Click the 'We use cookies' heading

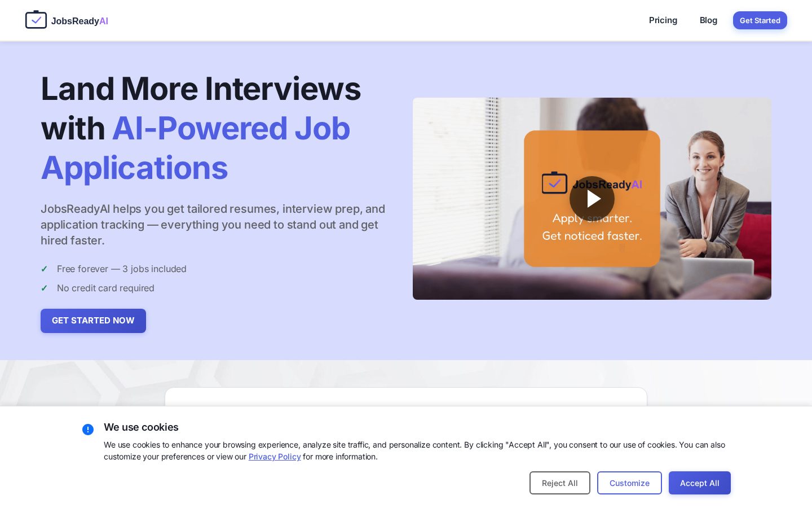[x=141, y=427]
